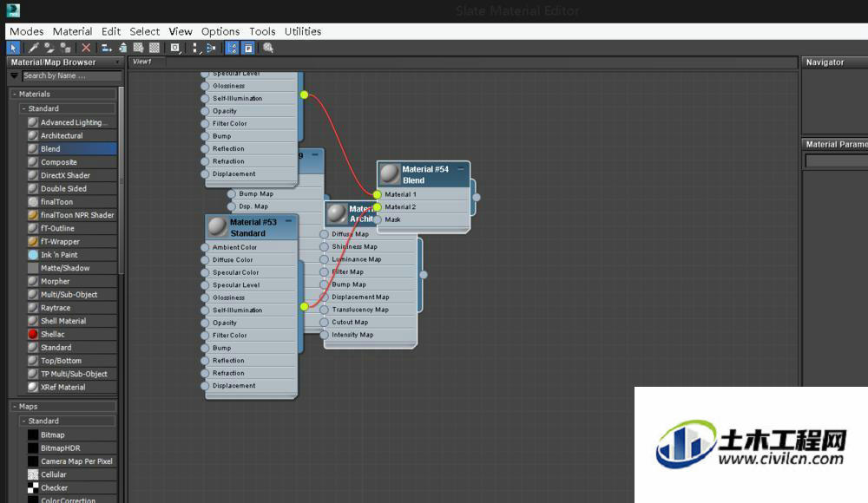Select the Ink 'n Paint material entry
The width and height of the screenshot is (868, 503).
tap(72, 255)
